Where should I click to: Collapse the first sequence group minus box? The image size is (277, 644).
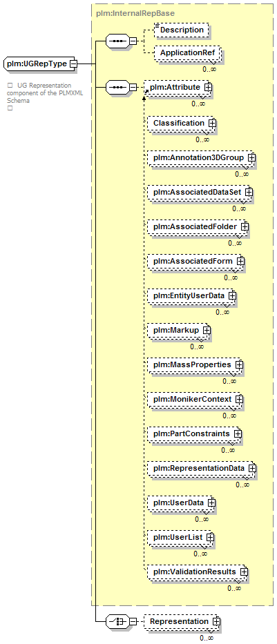click(x=133, y=41)
